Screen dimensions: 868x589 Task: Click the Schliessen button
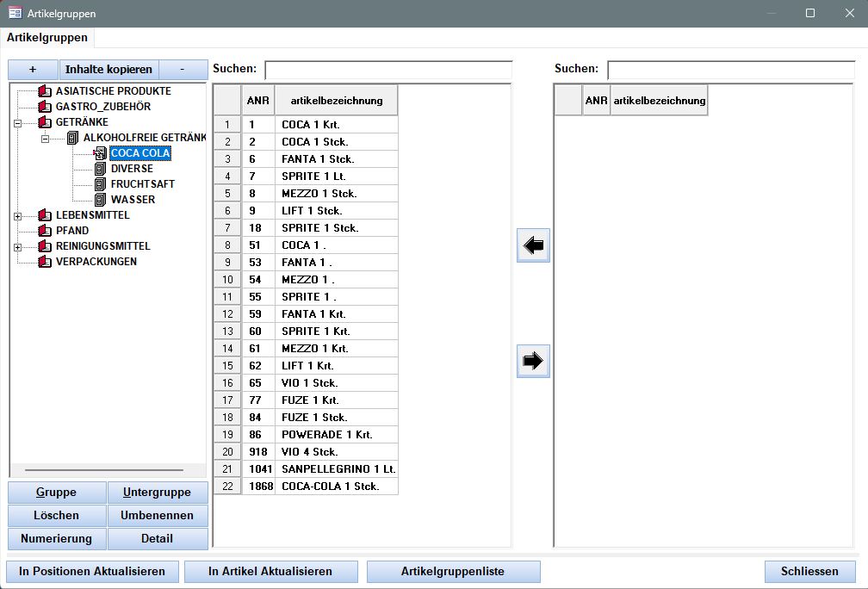click(x=809, y=572)
